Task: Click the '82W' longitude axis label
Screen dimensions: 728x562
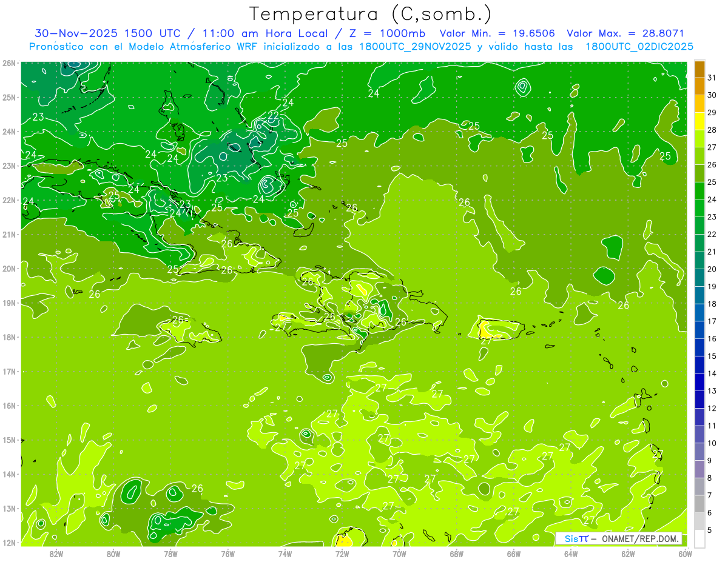Action: 56,553
